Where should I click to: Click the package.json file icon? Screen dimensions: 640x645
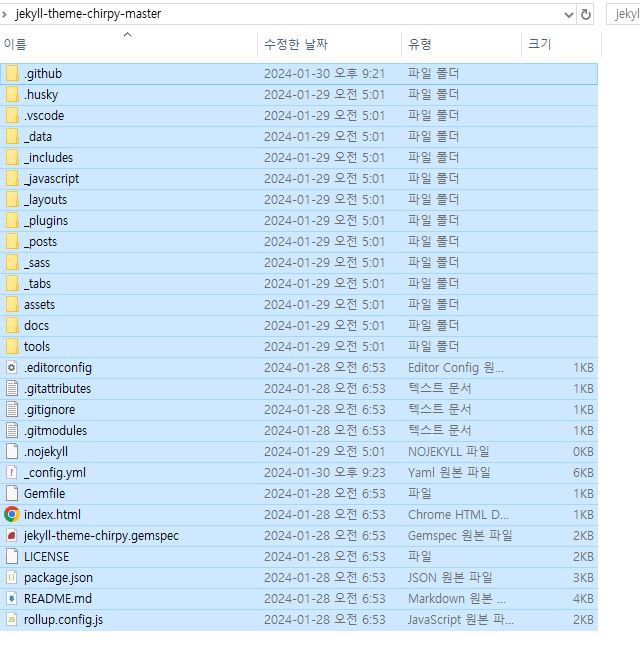[x=12, y=577]
